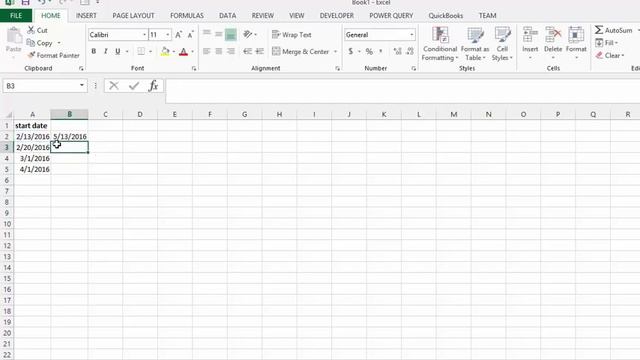Confirm entry with checkmark in formula bar
The height and width of the screenshot is (360, 640).
pos(133,85)
